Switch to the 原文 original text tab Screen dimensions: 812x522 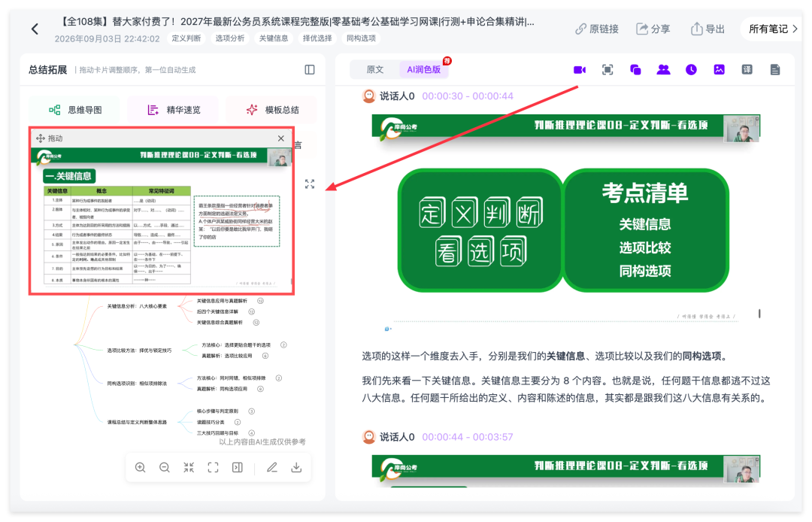(x=375, y=69)
